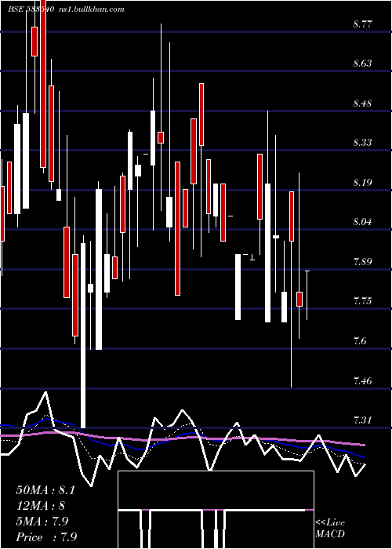Click the 5MA : 7.9 legend text
392x549 pixels.
coord(42,522)
